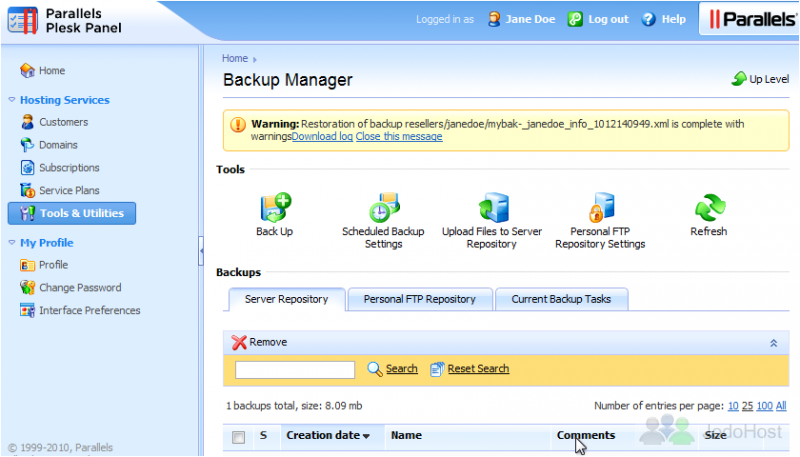Open Service Plans menu item

tap(69, 190)
